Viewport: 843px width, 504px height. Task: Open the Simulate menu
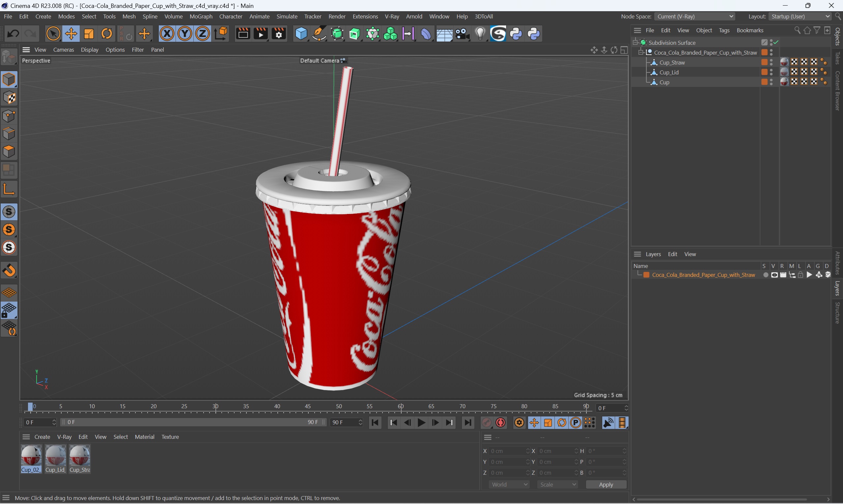tap(287, 16)
